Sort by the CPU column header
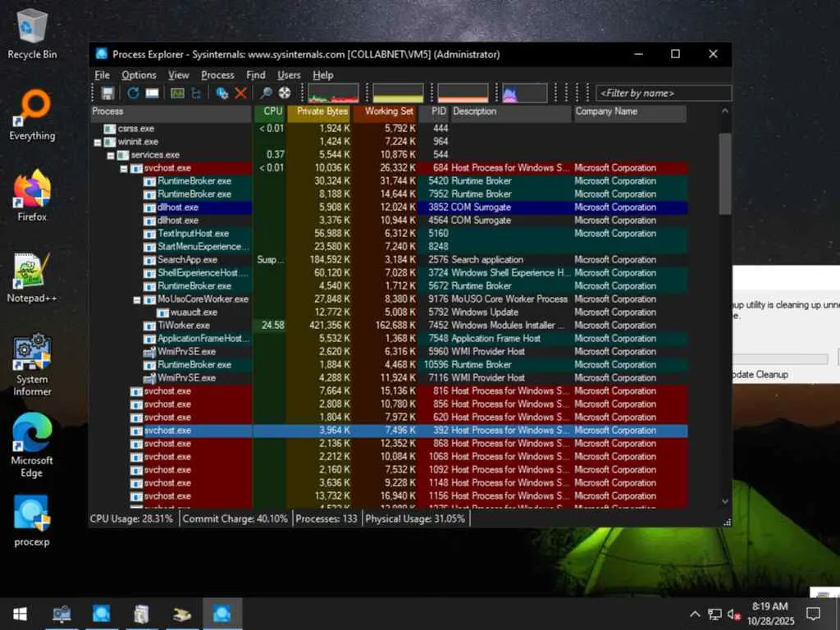This screenshot has height=630, width=840. pyautogui.click(x=269, y=112)
